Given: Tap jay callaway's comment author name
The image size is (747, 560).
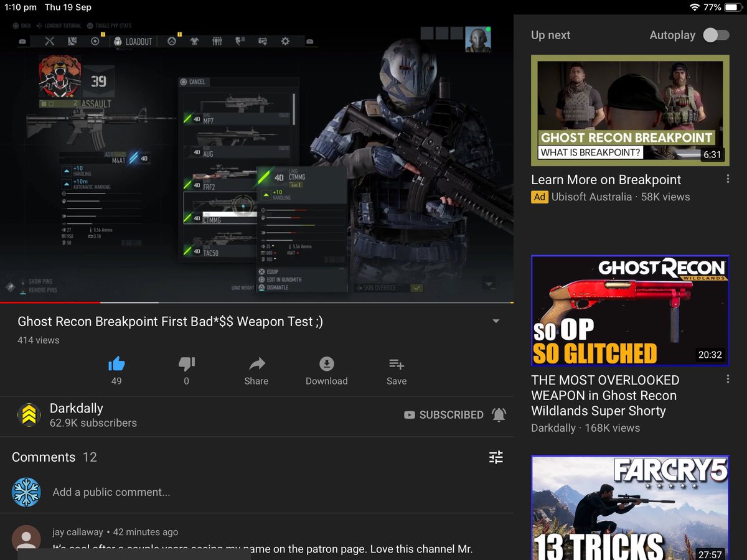Looking at the screenshot, I should click(x=78, y=532).
